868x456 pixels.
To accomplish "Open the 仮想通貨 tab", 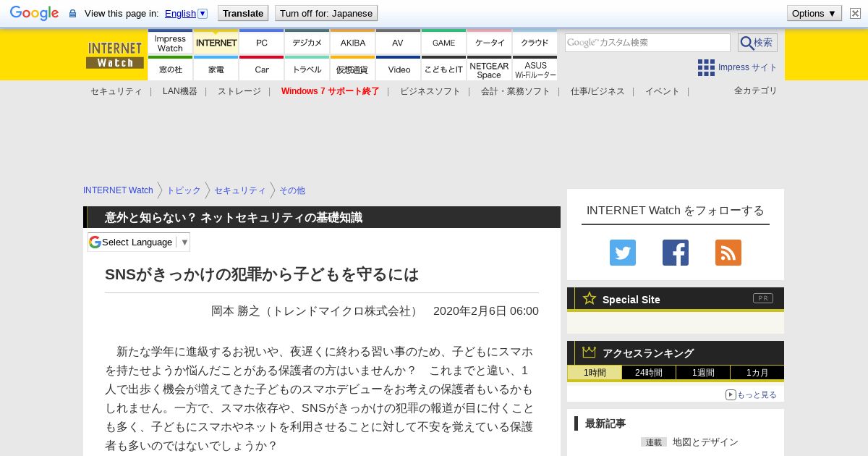I will click(x=352, y=69).
